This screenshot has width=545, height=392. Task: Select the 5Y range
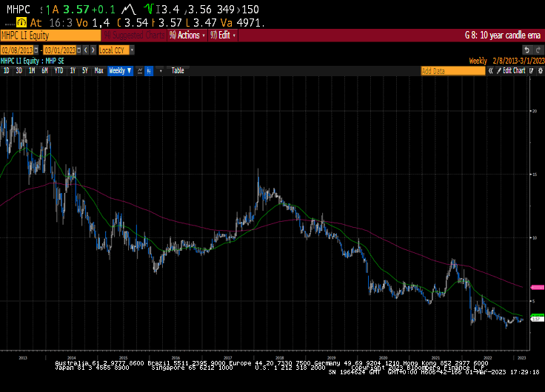[x=85, y=71]
